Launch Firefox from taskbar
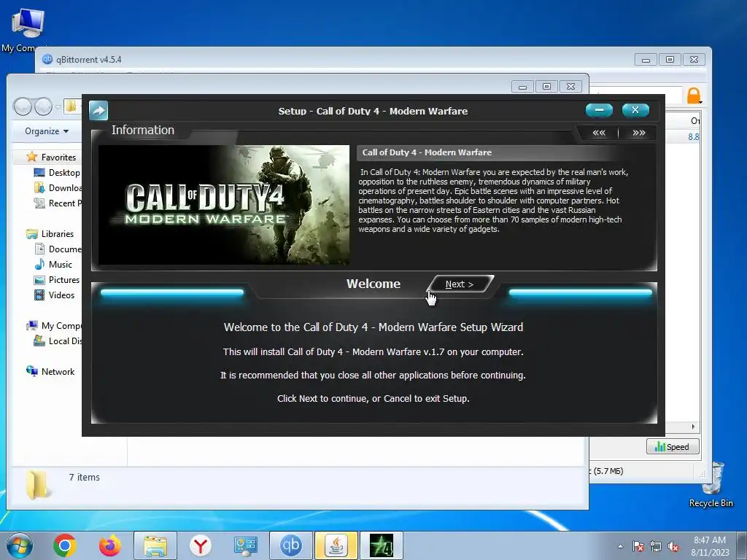The image size is (747, 560). click(109, 545)
